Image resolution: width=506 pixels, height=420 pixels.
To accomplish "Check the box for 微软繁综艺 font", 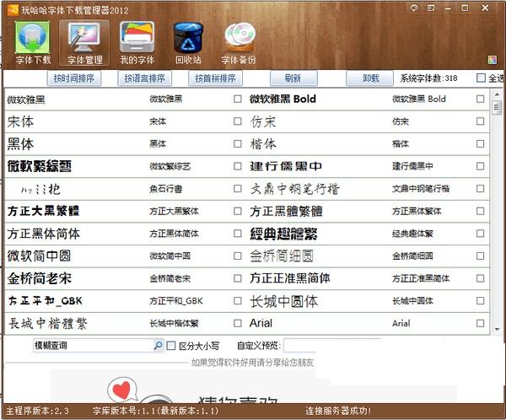I will click(x=238, y=166).
